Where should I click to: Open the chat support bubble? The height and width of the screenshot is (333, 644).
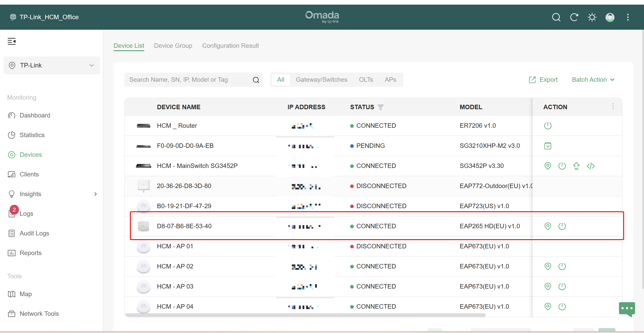[627, 309]
